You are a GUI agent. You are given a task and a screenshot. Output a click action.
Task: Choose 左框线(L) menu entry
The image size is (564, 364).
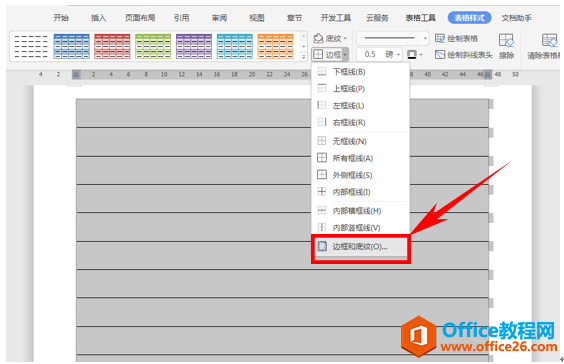pos(360,105)
